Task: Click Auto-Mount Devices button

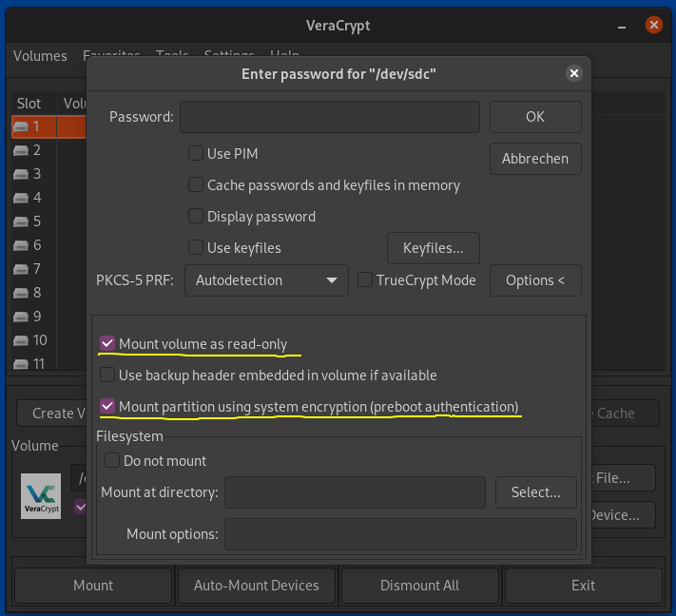Action: click(x=257, y=586)
